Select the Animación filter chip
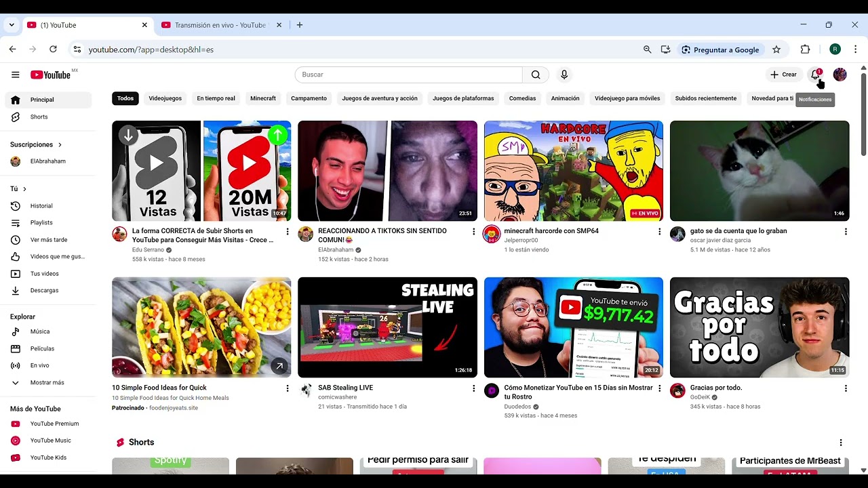This screenshot has width=868, height=488. pos(565,98)
